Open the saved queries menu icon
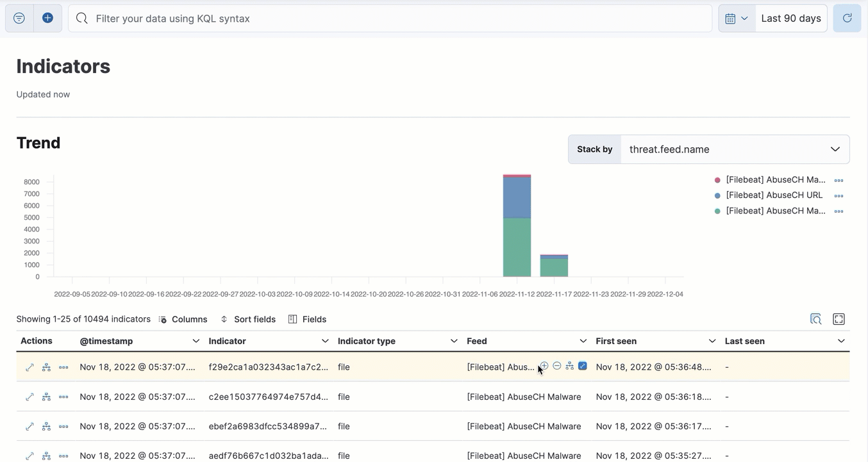This screenshot has width=868, height=462. [x=18, y=18]
